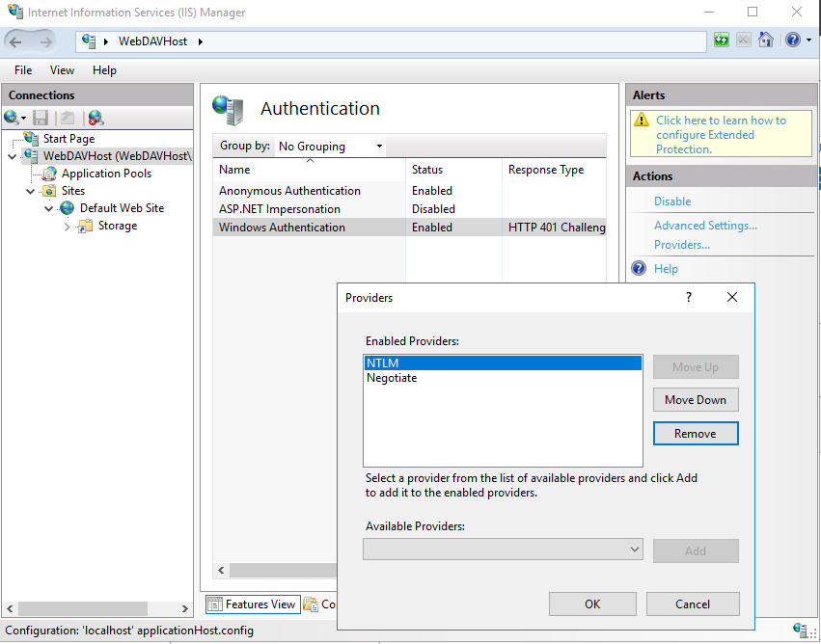Click the Remove button
Image resolution: width=821 pixels, height=644 pixels.
click(696, 434)
